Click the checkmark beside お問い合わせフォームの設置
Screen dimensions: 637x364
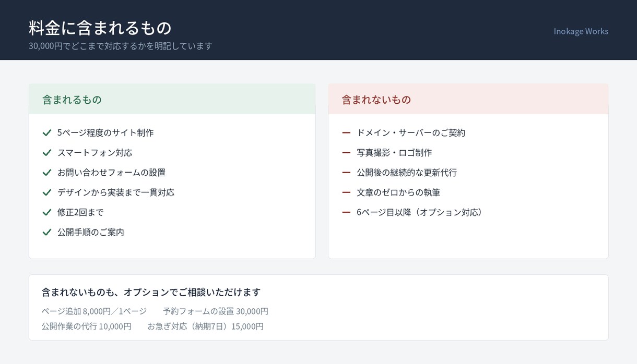click(47, 172)
